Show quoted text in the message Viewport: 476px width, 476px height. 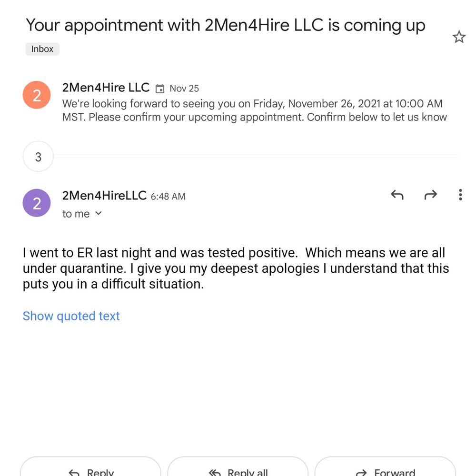[71, 316]
